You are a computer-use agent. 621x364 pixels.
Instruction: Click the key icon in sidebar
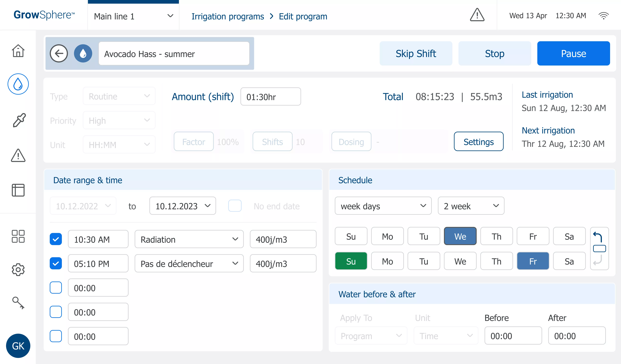pos(18,303)
